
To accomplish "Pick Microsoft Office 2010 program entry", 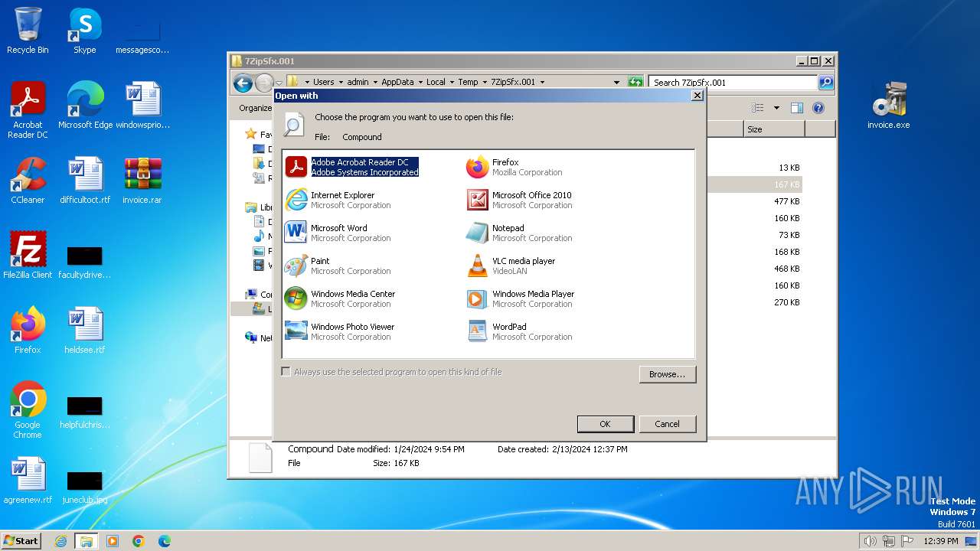I will pos(519,200).
